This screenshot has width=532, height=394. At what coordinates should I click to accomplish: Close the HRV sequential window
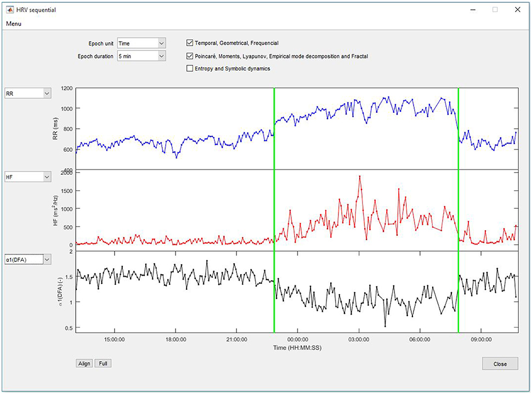[517, 10]
